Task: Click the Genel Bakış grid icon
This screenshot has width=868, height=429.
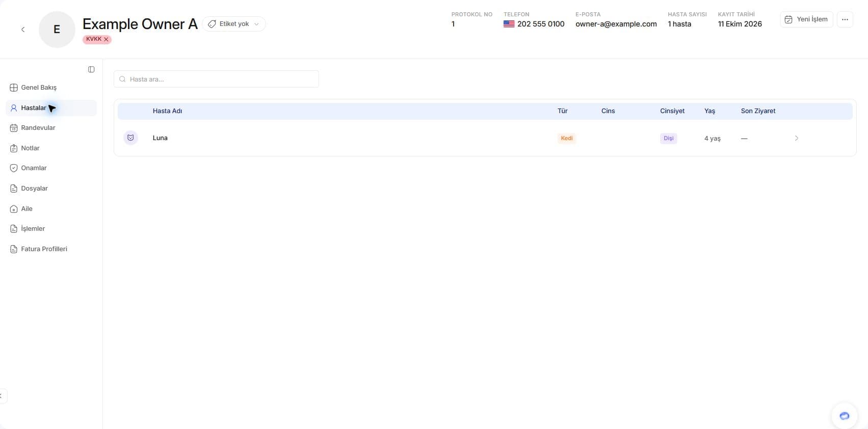Action: point(14,88)
